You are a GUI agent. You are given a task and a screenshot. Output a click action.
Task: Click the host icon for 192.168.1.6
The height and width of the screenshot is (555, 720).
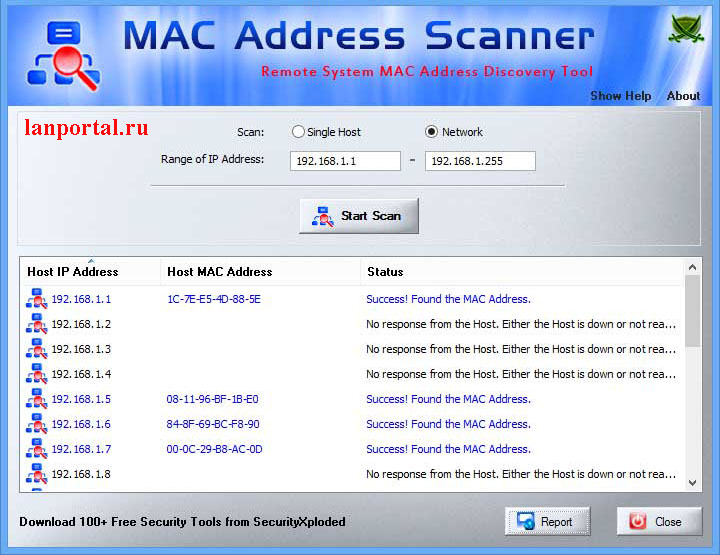click(x=37, y=424)
